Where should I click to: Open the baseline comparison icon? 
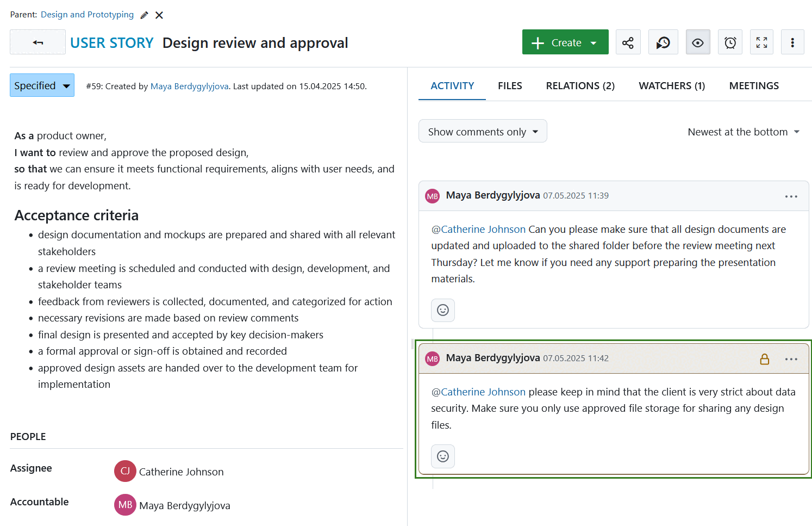tap(663, 42)
